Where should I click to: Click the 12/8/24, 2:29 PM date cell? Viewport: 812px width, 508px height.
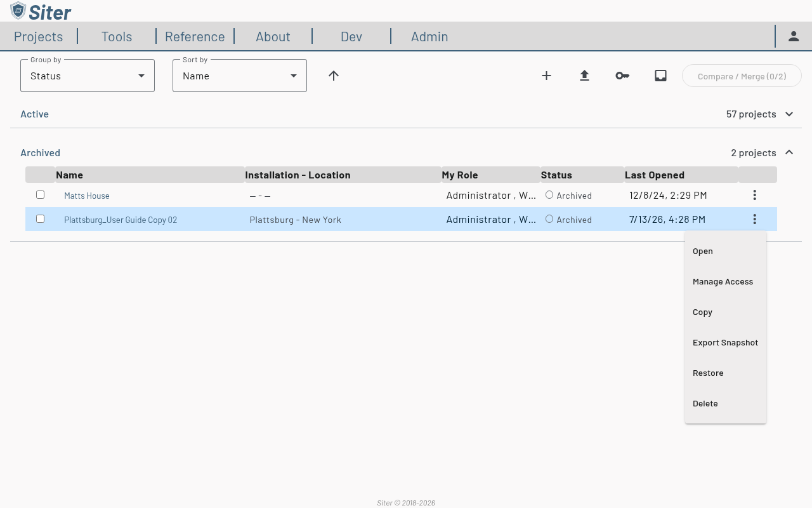pos(668,196)
